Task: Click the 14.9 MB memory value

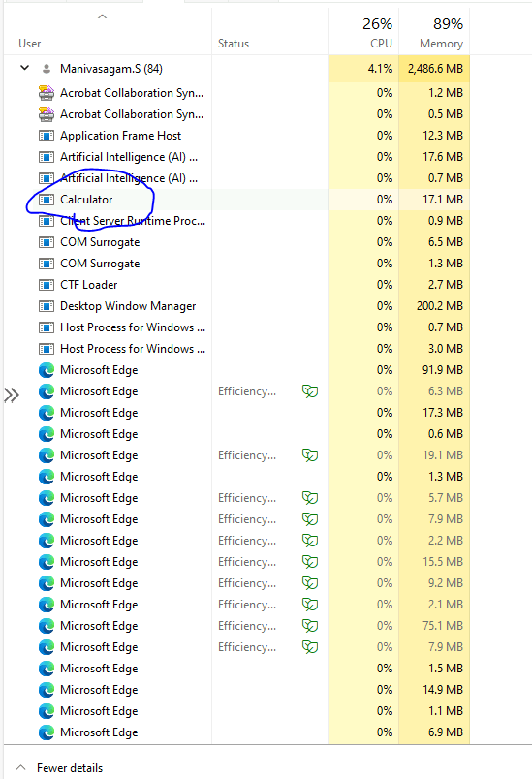Action: pos(443,690)
